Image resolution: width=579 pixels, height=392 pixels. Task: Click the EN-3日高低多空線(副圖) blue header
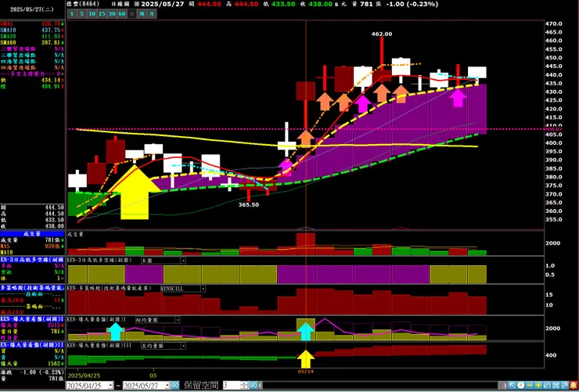click(x=32, y=260)
